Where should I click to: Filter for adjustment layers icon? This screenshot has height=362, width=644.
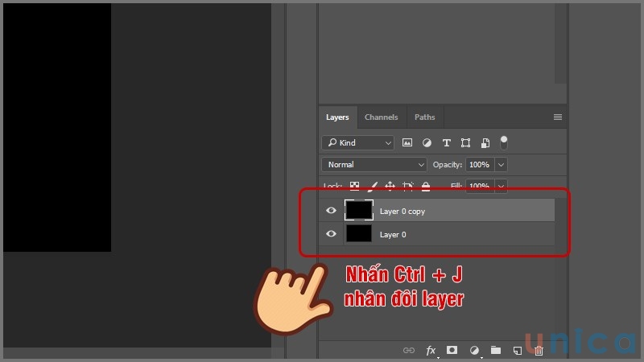(427, 142)
